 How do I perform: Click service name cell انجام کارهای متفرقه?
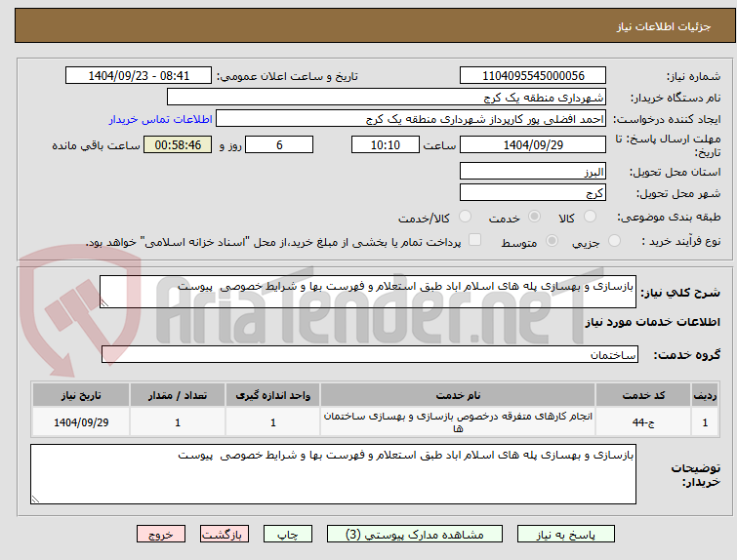tap(458, 422)
